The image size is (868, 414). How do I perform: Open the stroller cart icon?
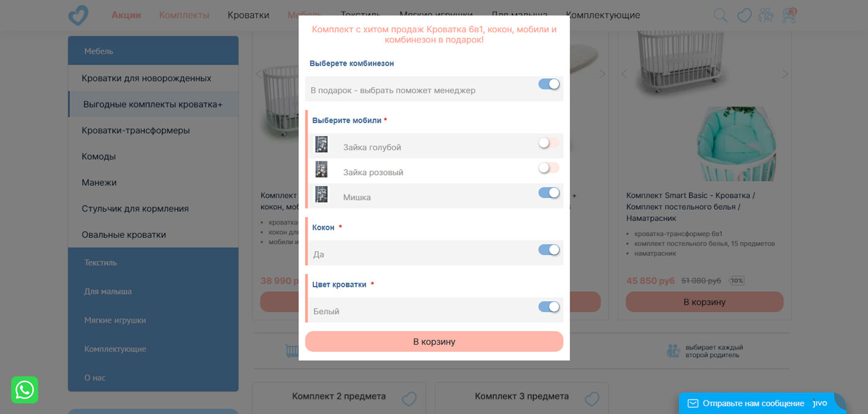[x=789, y=15]
